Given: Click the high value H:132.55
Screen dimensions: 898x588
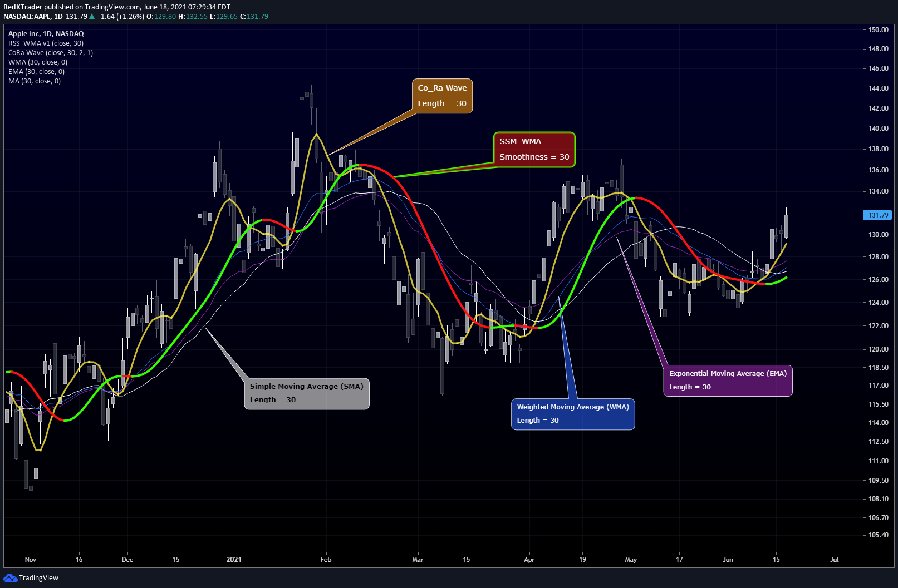Looking at the screenshot, I should coord(193,17).
